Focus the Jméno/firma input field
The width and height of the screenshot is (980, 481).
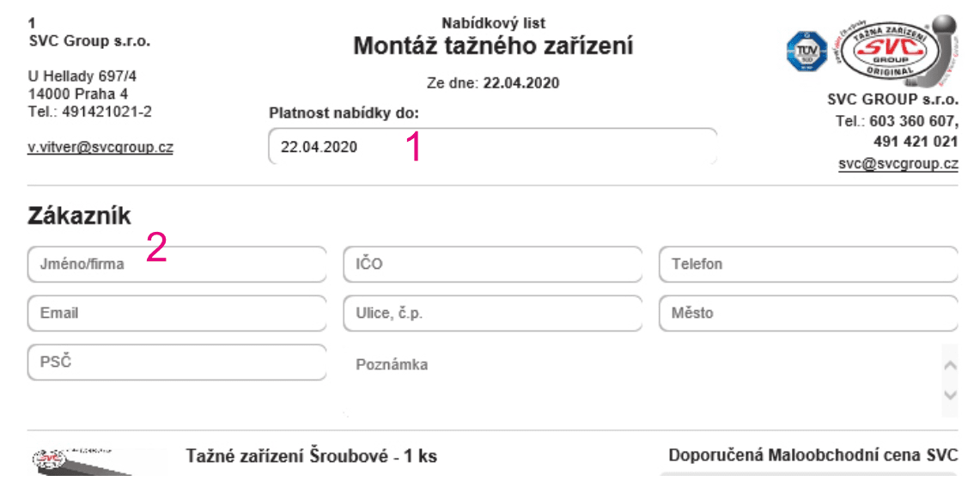177,265
